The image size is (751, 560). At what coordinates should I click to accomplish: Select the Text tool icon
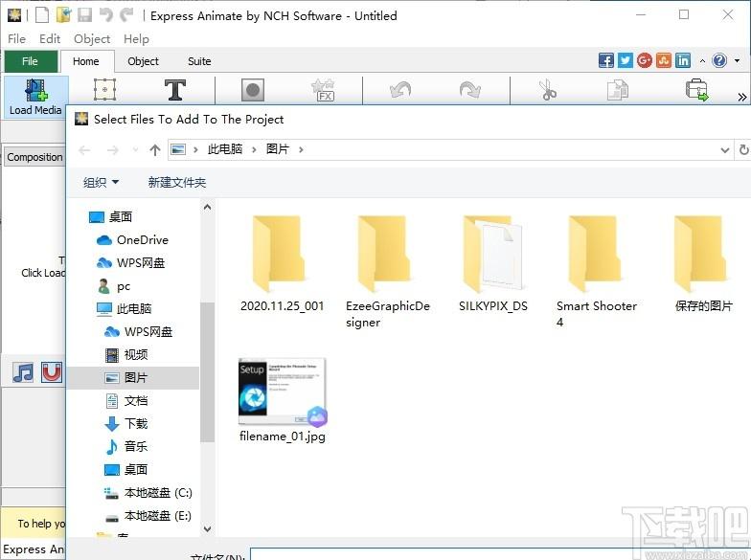pos(175,90)
